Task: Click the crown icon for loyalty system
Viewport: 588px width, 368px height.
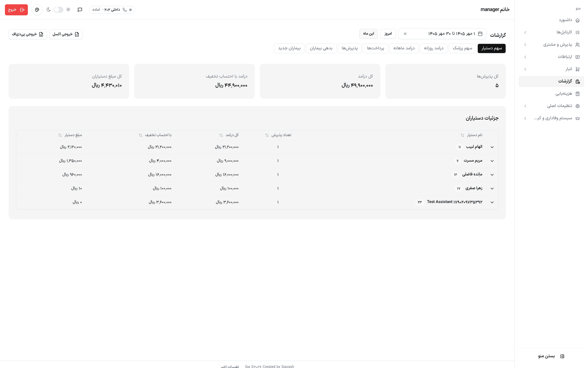Action: [x=578, y=118]
